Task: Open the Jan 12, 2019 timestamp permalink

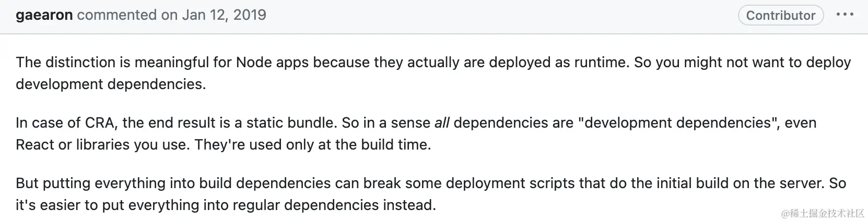Action: 224,15
